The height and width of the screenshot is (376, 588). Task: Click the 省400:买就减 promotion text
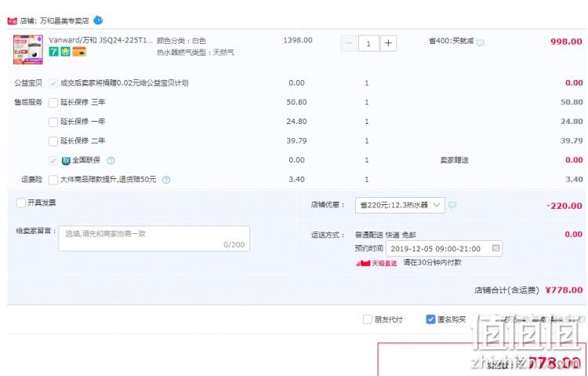[452, 41]
